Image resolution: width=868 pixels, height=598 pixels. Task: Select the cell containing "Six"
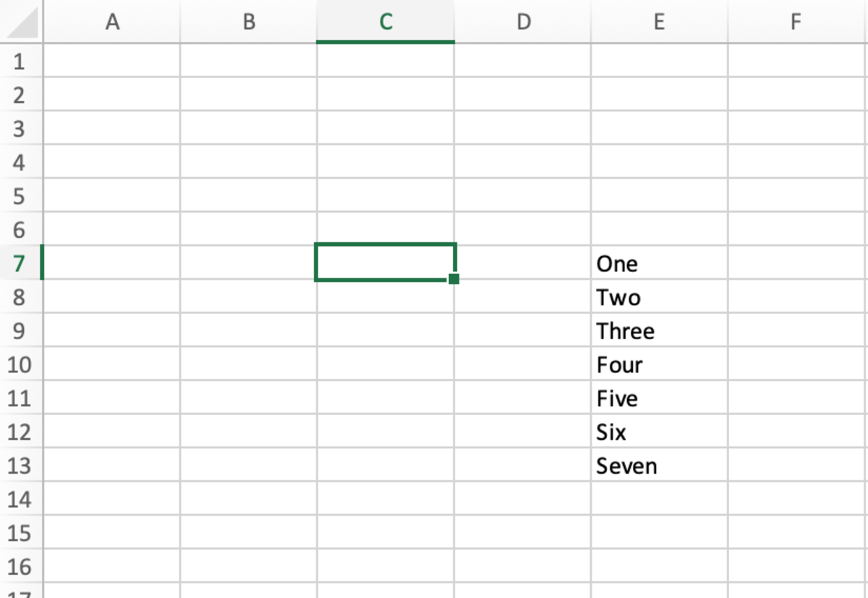659,432
